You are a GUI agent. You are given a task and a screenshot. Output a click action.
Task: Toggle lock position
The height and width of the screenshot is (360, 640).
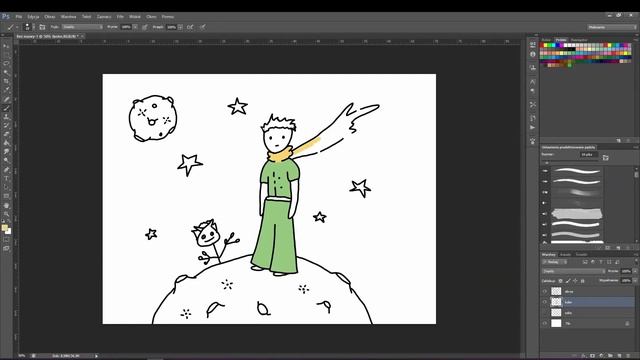tap(575, 281)
